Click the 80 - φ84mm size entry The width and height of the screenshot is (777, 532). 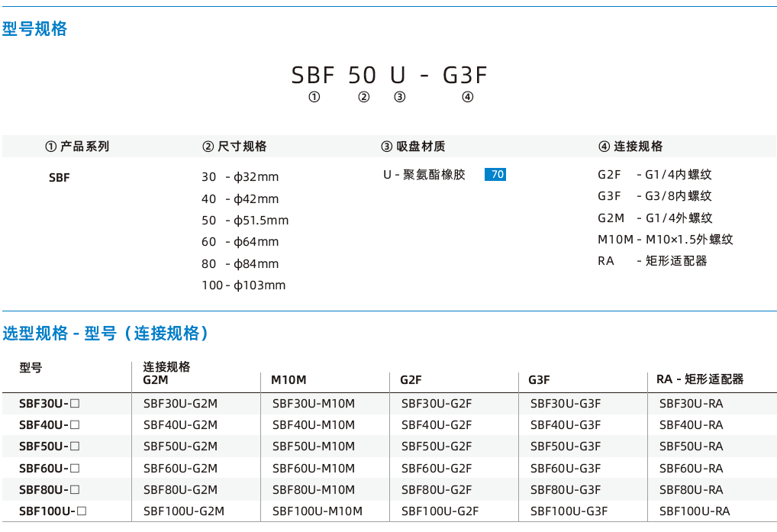pyautogui.click(x=240, y=263)
